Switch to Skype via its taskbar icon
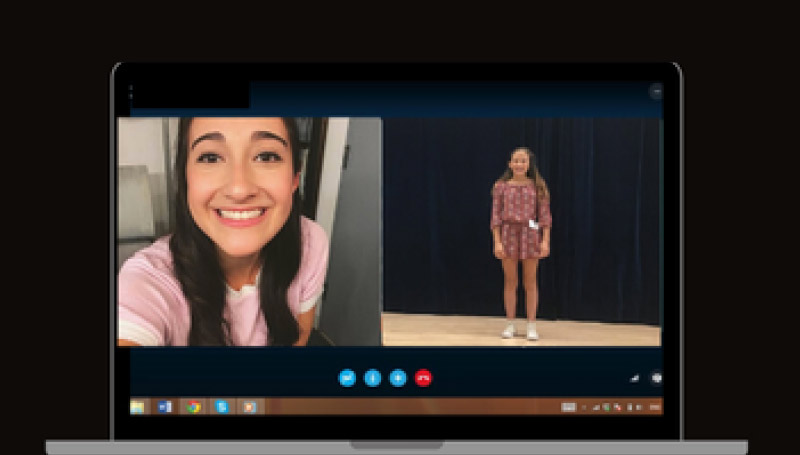This screenshot has width=800, height=455. (222, 407)
